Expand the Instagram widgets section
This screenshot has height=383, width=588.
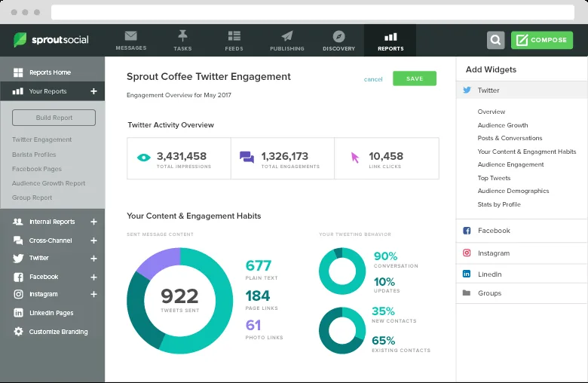click(x=494, y=253)
